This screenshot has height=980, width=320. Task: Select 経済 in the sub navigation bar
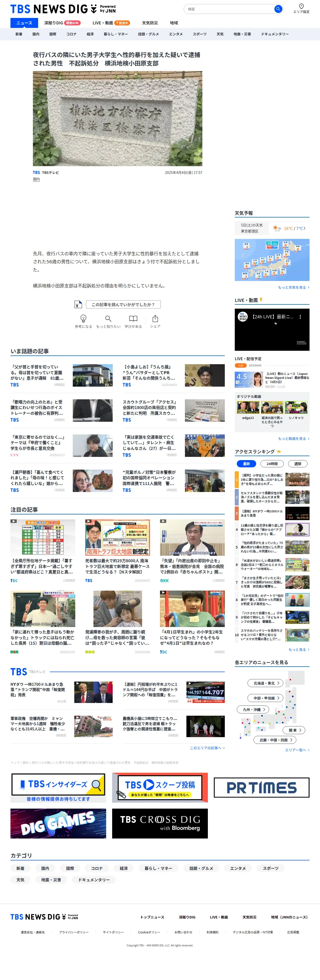[x=90, y=34]
